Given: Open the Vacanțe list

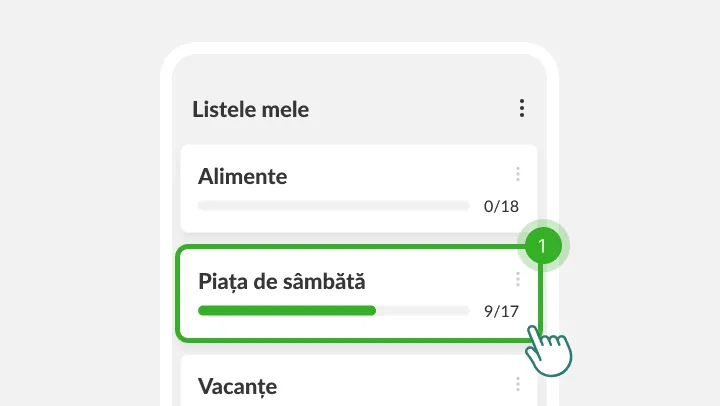Looking at the screenshot, I should pos(359,381).
